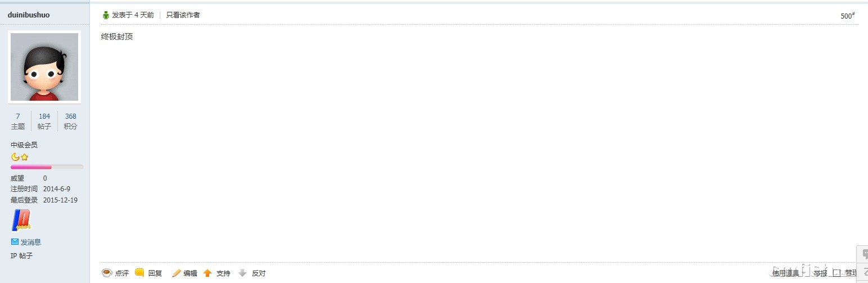Click the gray 反对 down arrow
868x283 pixels.
click(x=243, y=273)
